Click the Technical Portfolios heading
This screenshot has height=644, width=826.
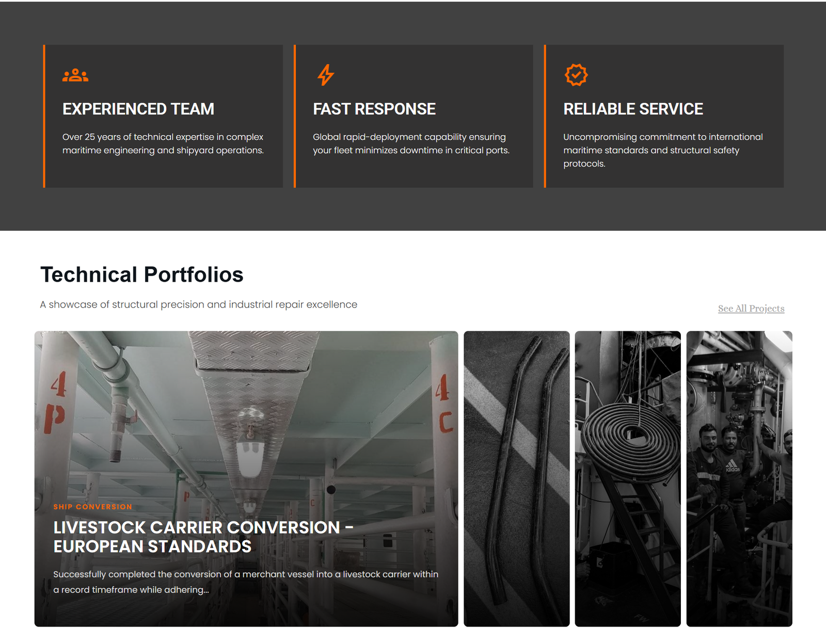tap(142, 275)
